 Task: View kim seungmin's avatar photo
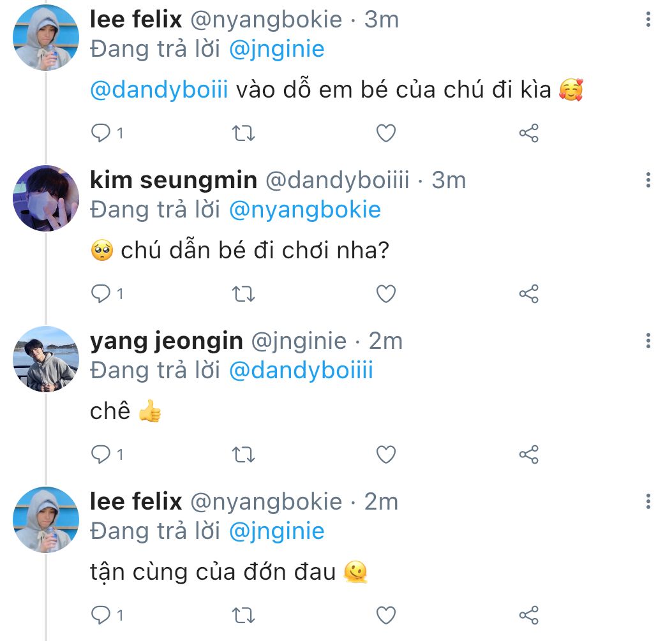(x=46, y=198)
